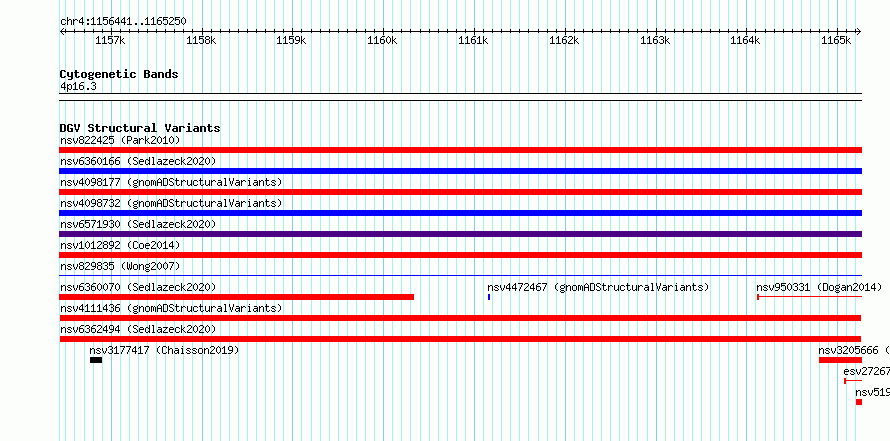Click the 1158k ruler tick label

(201, 41)
